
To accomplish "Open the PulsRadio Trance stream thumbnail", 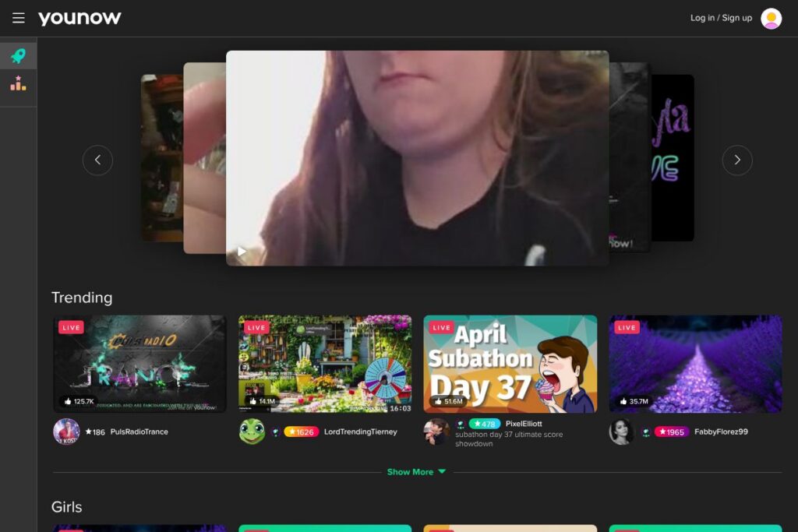I will [x=139, y=364].
